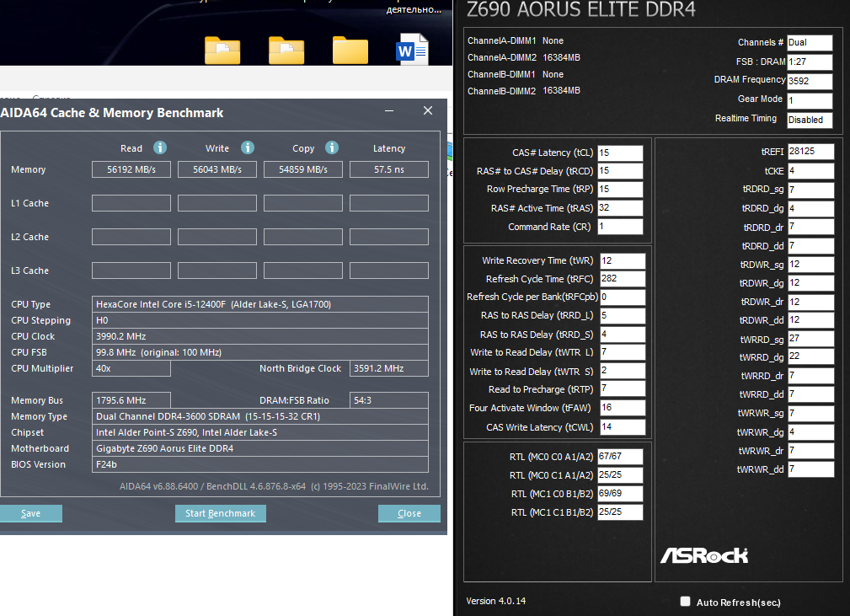Click the BIOS Version value F24b

click(260, 464)
